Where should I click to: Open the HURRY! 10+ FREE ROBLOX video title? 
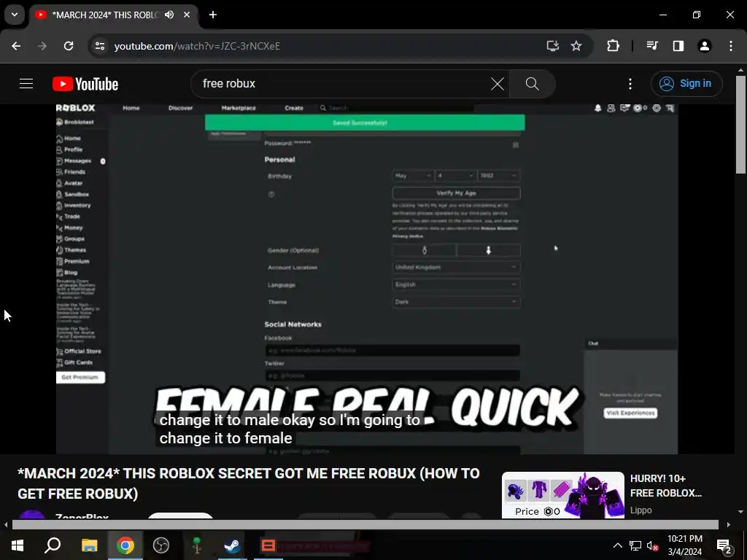click(666, 486)
